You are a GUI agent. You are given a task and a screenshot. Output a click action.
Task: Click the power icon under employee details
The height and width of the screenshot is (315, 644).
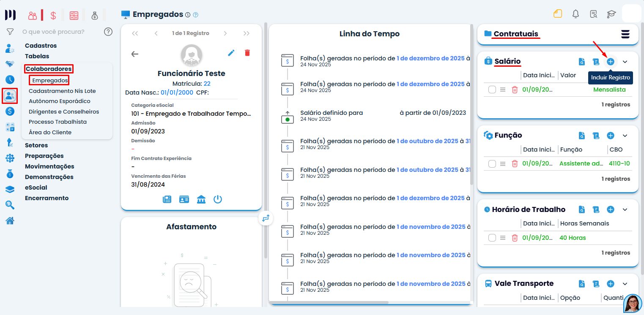(x=218, y=199)
